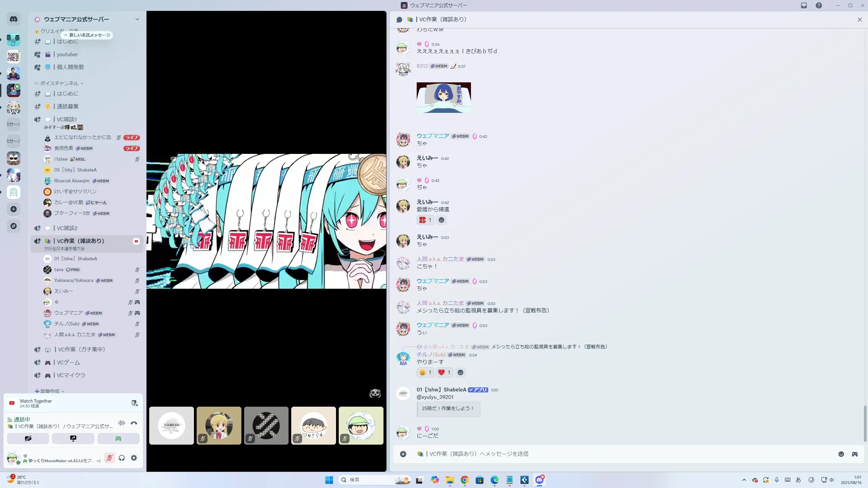Toggle camera on in voice panel
Image resolution: width=868 pixels, height=488 pixels.
[x=28, y=439]
